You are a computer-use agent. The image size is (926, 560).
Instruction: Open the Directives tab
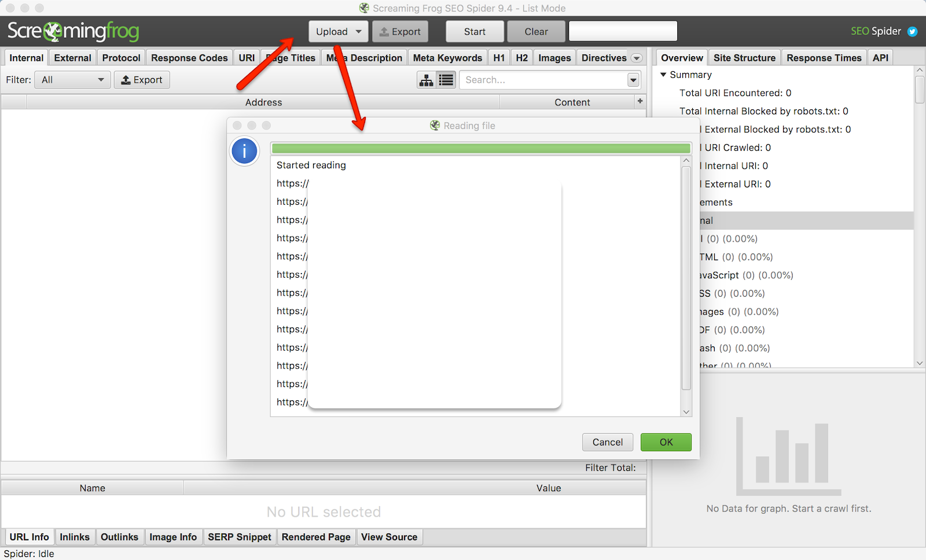tap(604, 58)
